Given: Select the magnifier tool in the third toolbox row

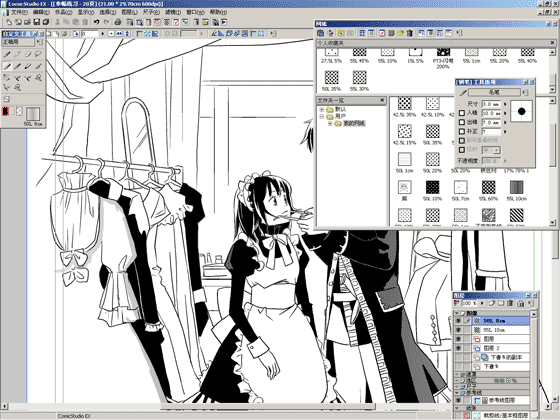Looking at the screenshot, I should pyautogui.click(x=38, y=78).
